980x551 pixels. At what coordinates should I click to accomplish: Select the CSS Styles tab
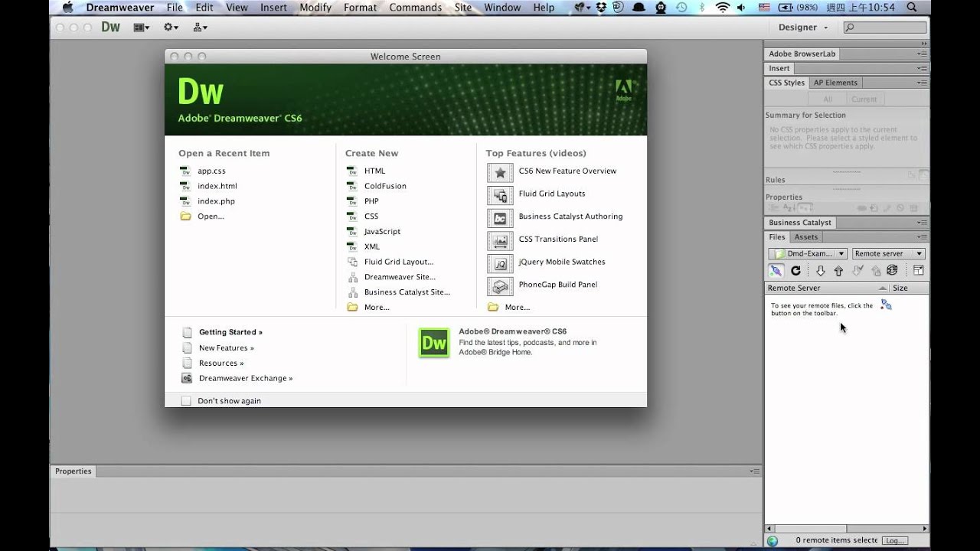pyautogui.click(x=786, y=83)
